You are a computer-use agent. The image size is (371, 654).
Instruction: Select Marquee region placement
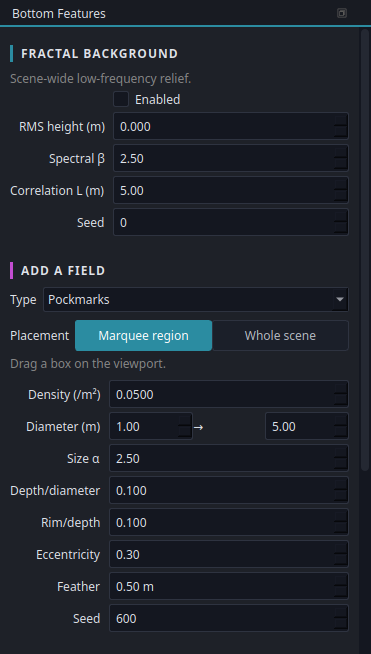point(144,336)
